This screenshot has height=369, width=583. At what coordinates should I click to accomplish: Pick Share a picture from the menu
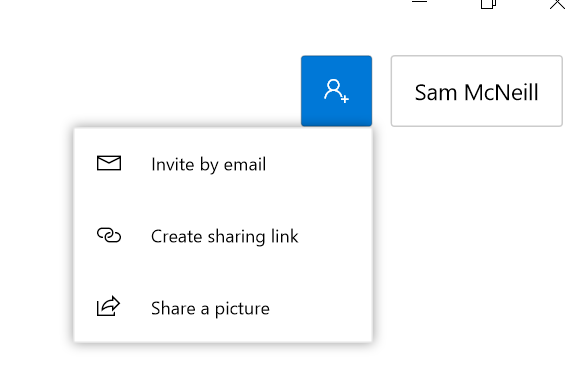[223, 308]
